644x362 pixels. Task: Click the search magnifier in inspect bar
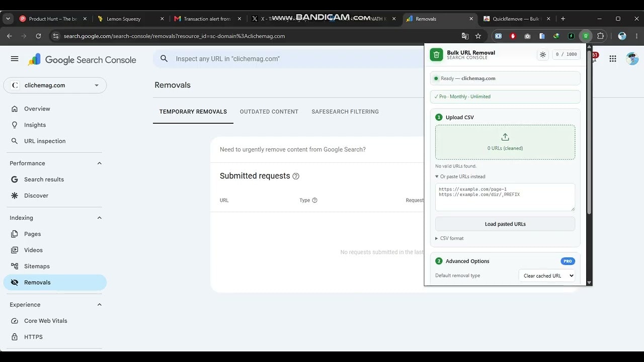point(164,59)
